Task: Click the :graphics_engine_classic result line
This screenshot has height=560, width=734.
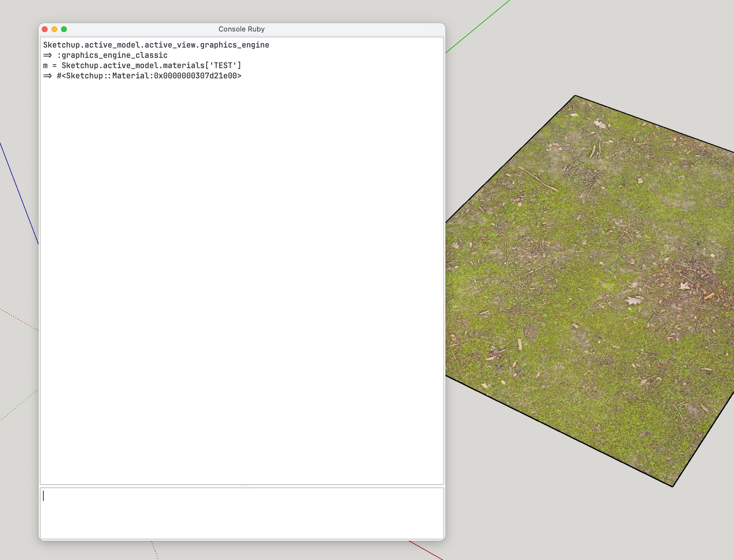Action: click(105, 55)
